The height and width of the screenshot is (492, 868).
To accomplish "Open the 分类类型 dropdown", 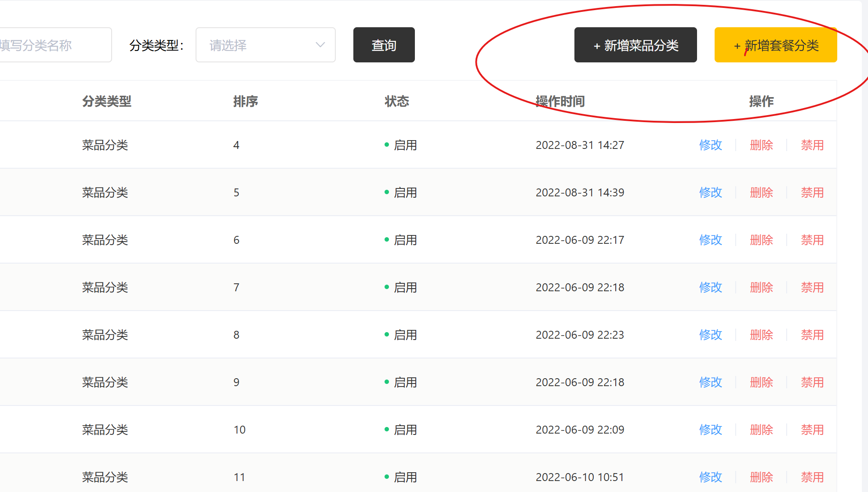I will point(265,45).
